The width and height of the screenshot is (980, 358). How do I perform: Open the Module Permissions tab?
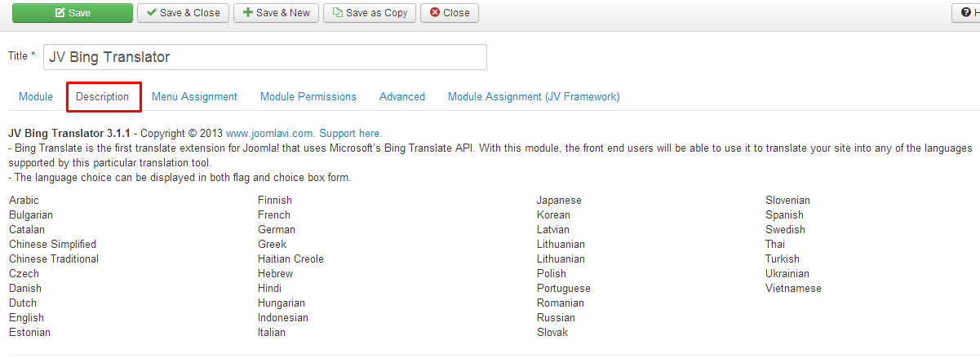[x=308, y=96]
